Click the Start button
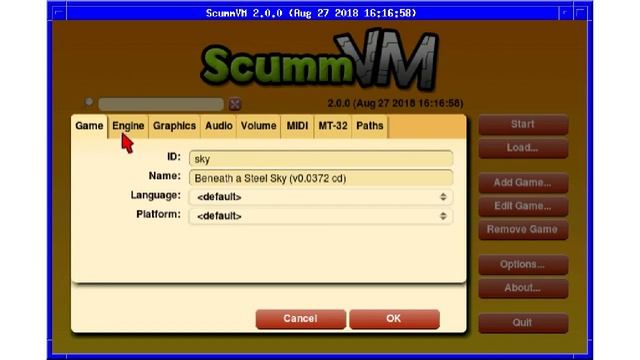Image resolution: width=640 pixels, height=360 pixels. click(x=523, y=124)
